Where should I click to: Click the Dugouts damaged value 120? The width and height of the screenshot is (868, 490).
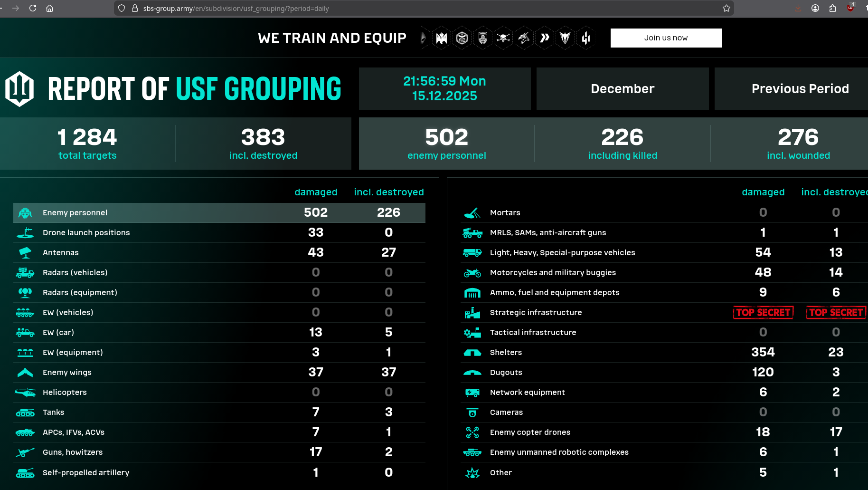[763, 373]
